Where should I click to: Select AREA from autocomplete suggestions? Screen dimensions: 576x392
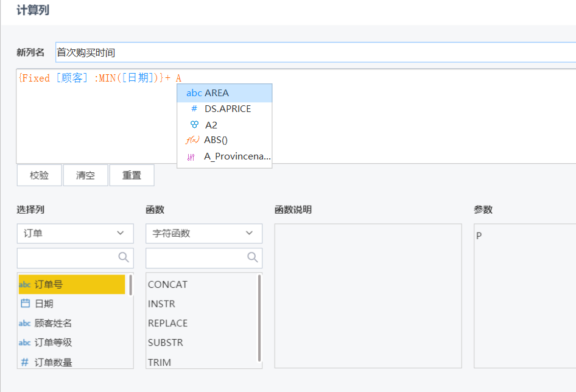click(x=225, y=93)
